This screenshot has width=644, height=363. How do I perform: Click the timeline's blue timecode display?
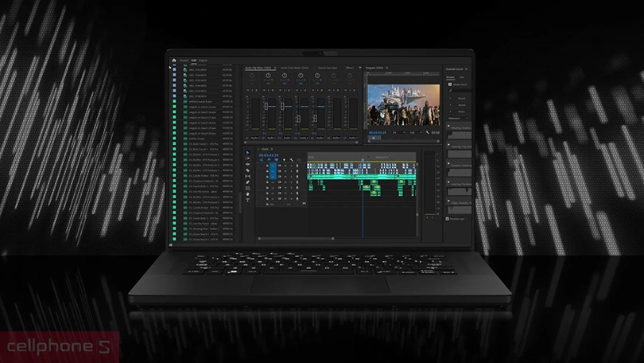point(269,155)
